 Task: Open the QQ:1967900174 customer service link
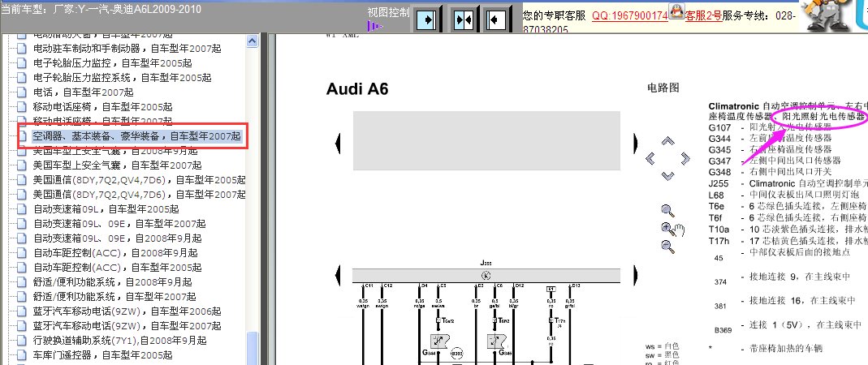(x=629, y=16)
